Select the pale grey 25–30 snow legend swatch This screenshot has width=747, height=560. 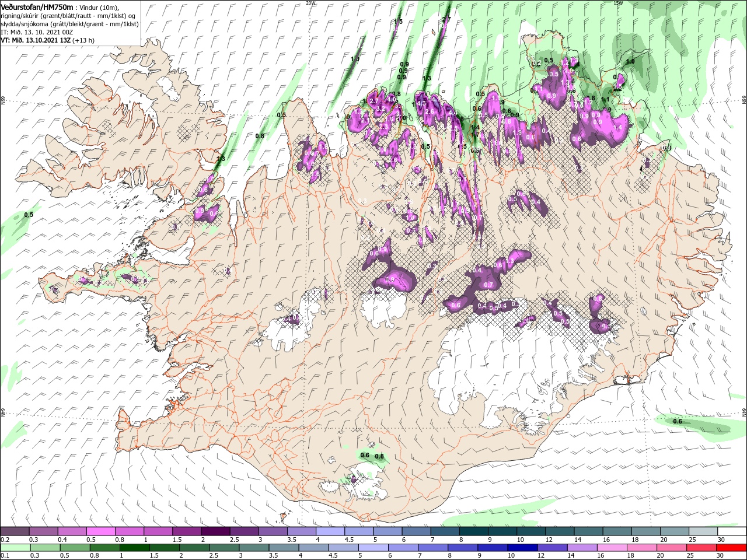tap(703, 531)
